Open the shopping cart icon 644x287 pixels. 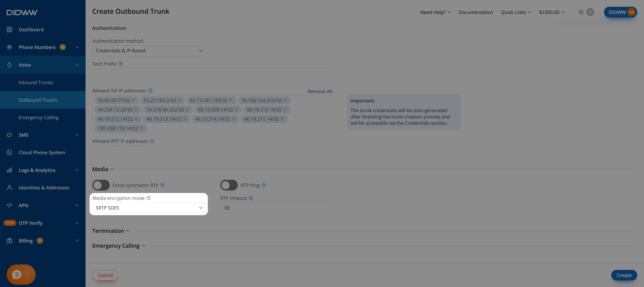tap(581, 12)
